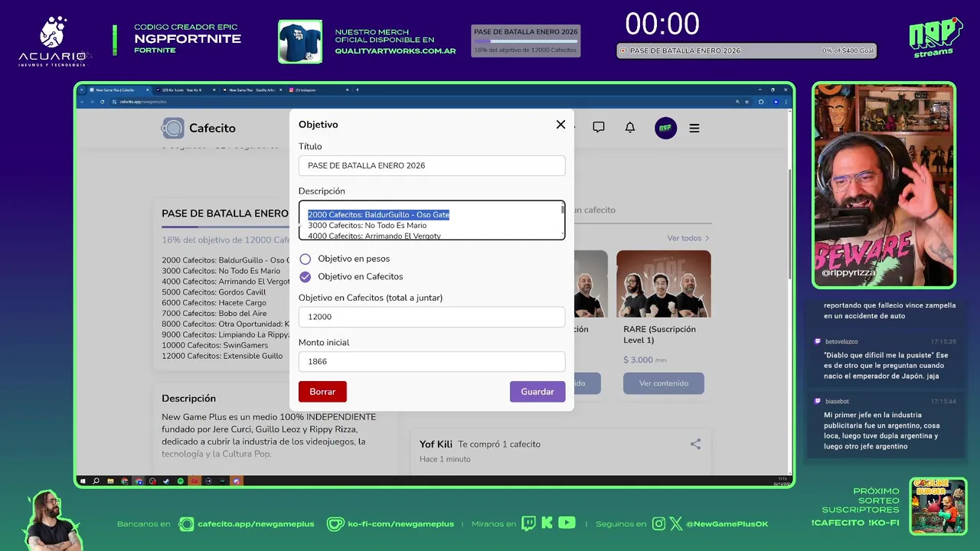Click the Borrar button
The width and height of the screenshot is (980, 551).
[x=322, y=391]
